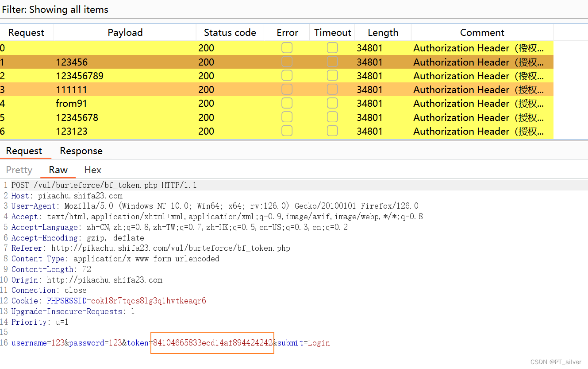Image resolution: width=588 pixels, height=369 pixels.
Task: Toggle Timeout checkbox in 12345678 payload row
Action: [332, 117]
